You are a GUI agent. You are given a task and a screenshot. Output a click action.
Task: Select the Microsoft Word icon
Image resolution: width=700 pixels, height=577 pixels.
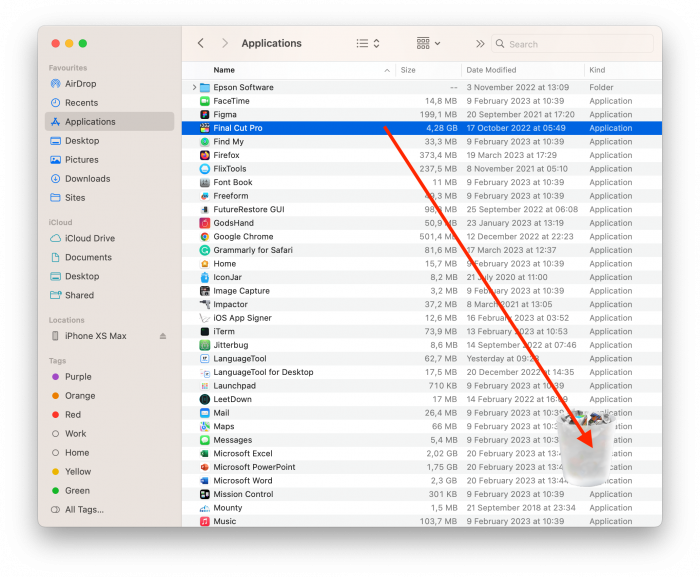pos(204,481)
